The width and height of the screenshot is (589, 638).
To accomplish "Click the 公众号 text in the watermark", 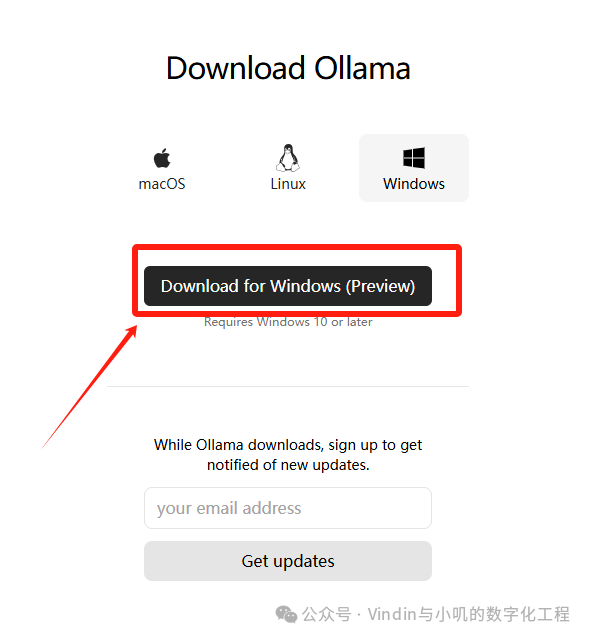I will [326, 614].
